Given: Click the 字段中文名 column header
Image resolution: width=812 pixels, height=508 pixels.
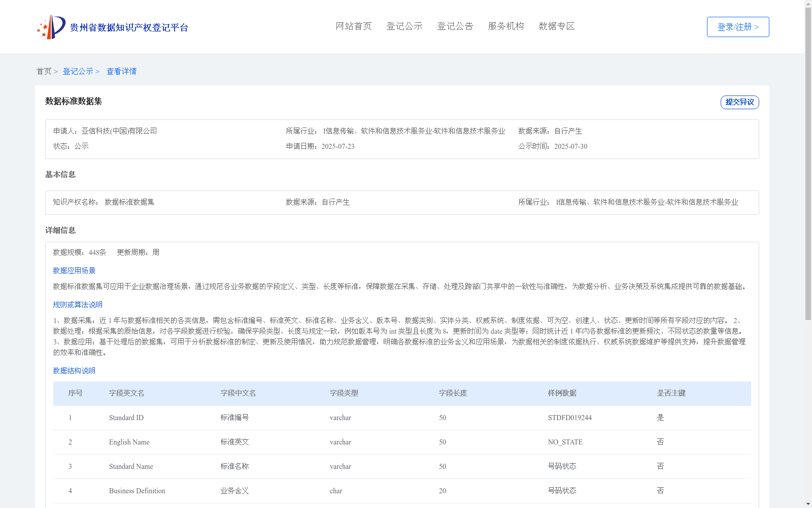Looking at the screenshot, I should [x=239, y=393].
